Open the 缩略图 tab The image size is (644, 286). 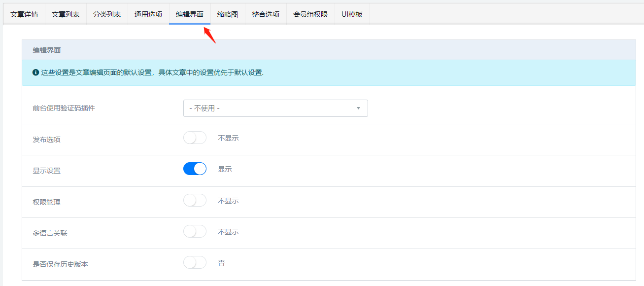(228, 14)
